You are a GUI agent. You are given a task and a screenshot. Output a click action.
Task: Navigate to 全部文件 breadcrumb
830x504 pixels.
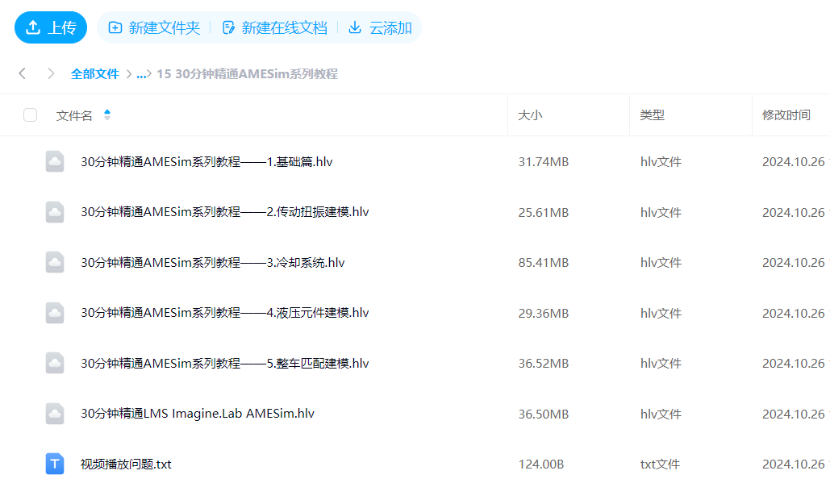[x=94, y=73]
